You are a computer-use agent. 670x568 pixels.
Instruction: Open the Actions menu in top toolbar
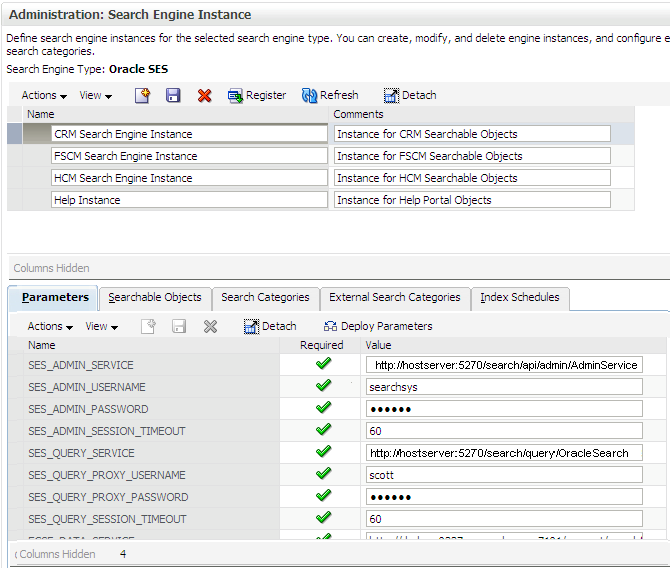[x=44, y=95]
